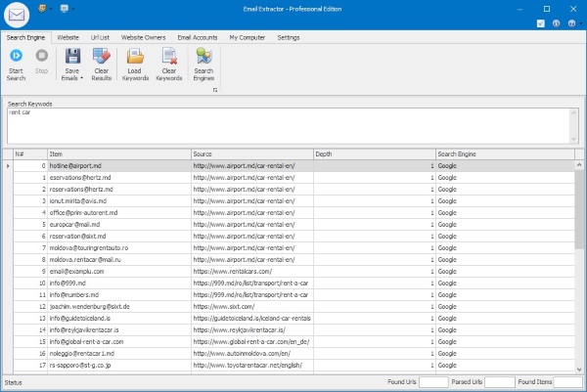Click the help icon in title bar

[x=571, y=23]
